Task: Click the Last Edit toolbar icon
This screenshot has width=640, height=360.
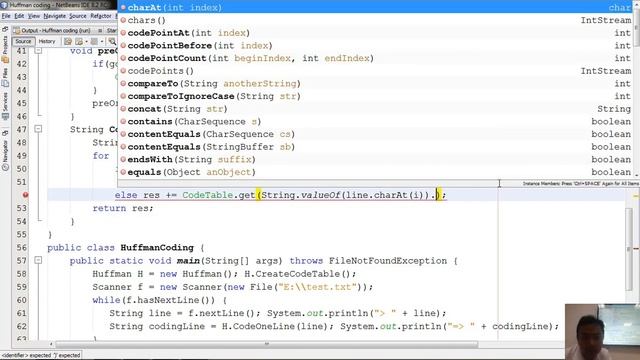Action: pyautogui.click(x=68, y=41)
